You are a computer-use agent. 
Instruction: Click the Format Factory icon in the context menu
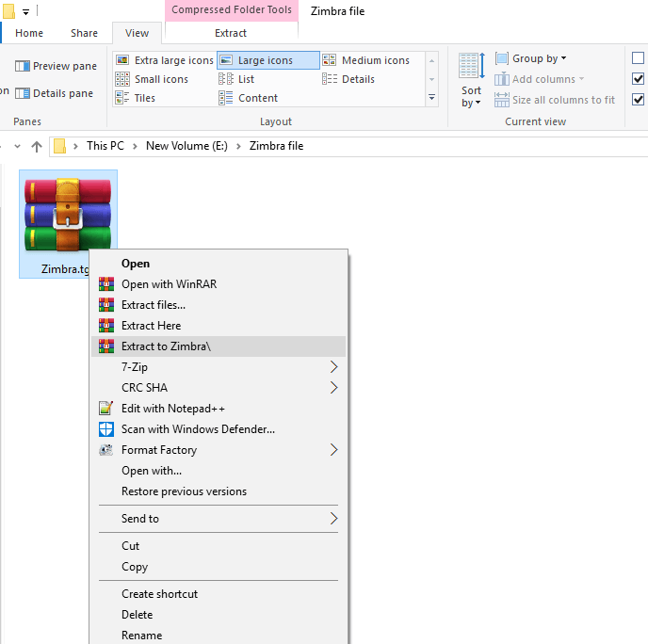106,450
